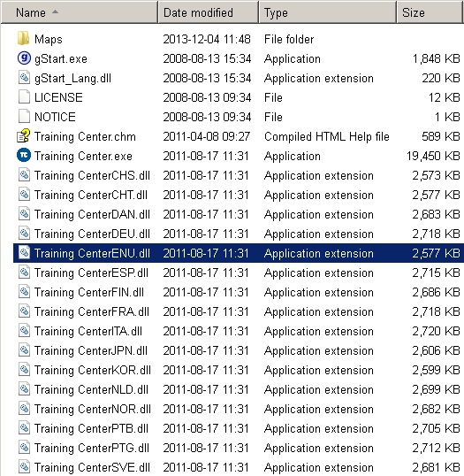
Task: Click file name 'Training CenterNOR.dll'
Action: 93,409
